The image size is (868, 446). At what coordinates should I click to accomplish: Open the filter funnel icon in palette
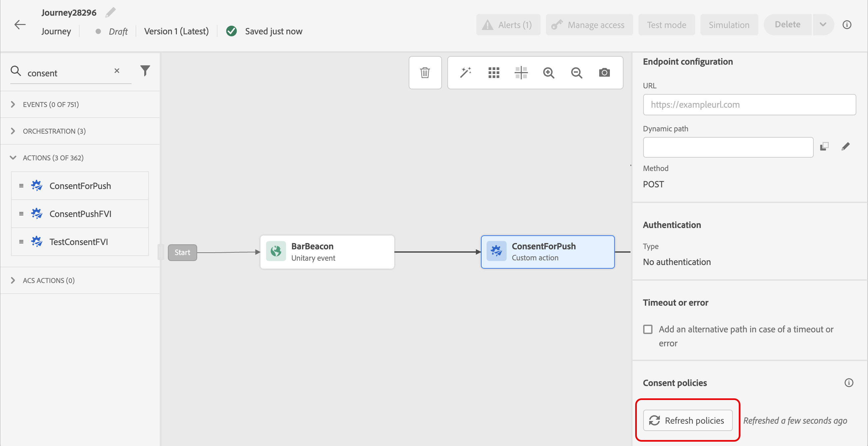(145, 70)
